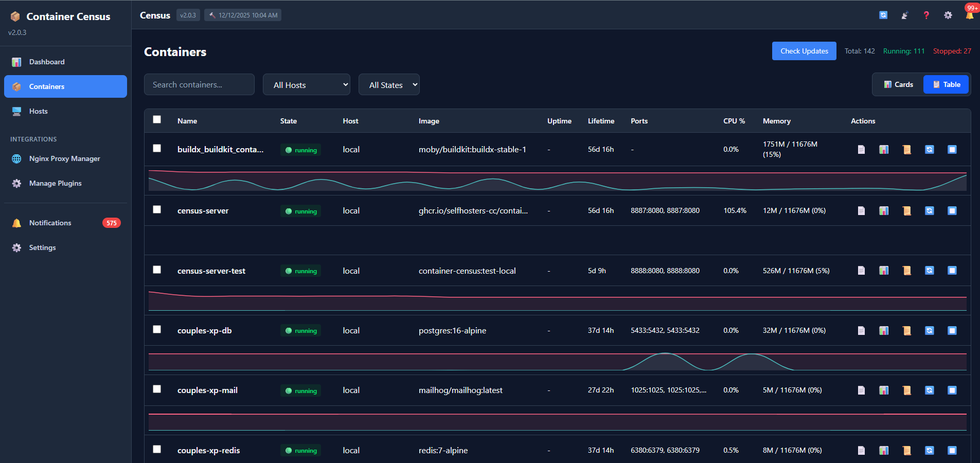Click the Search containers input field
The width and height of the screenshot is (980, 463).
[x=199, y=84]
